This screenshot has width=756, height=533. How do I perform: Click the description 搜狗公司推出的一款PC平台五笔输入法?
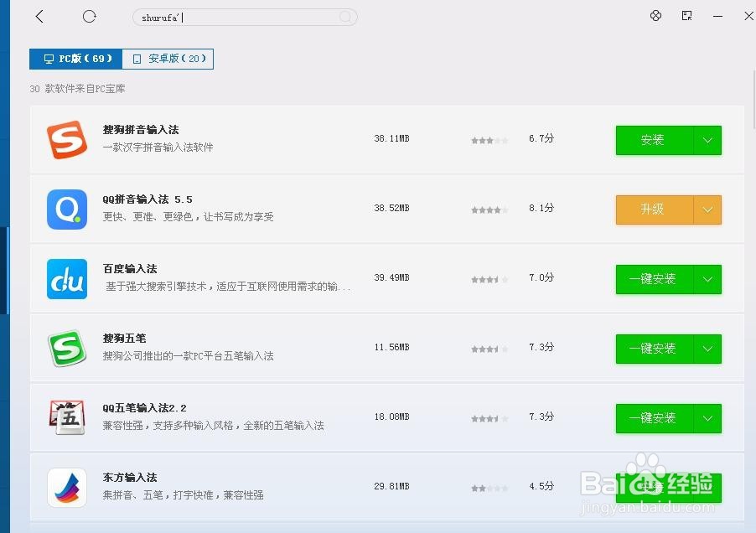pyautogui.click(x=188, y=355)
